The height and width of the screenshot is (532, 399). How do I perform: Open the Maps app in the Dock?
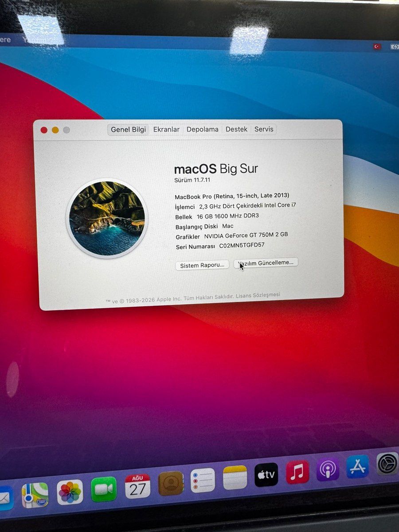click(35, 495)
